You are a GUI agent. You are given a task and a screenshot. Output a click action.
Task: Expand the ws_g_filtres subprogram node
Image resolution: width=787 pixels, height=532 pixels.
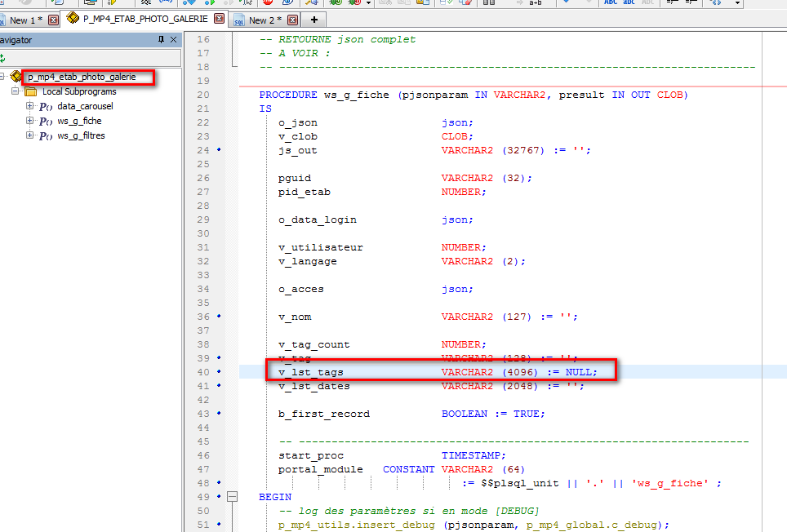(29, 135)
